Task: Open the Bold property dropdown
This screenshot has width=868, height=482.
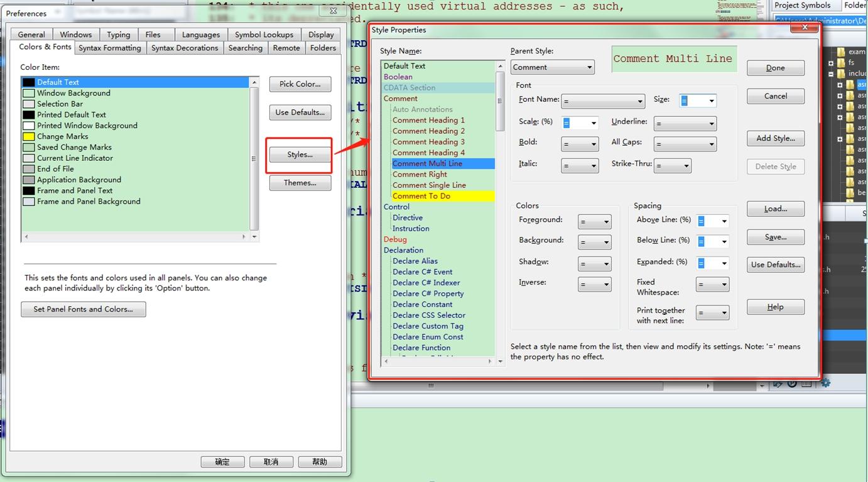Action: tap(580, 145)
